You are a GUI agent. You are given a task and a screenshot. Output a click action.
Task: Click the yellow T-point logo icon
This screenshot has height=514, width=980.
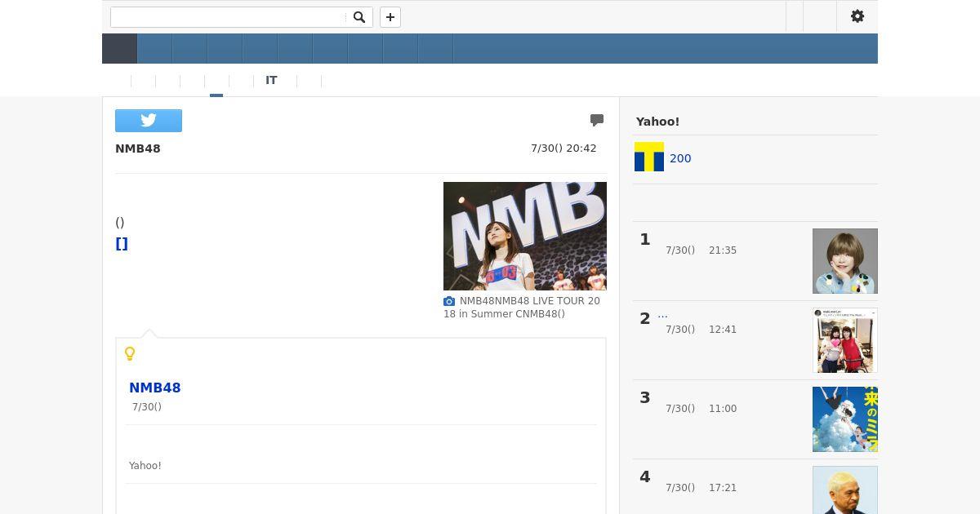[649, 157]
